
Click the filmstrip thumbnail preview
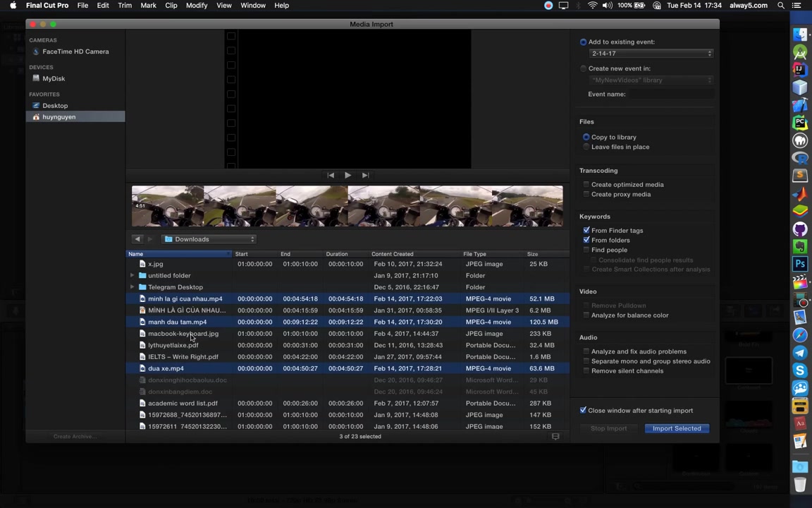tap(347, 206)
